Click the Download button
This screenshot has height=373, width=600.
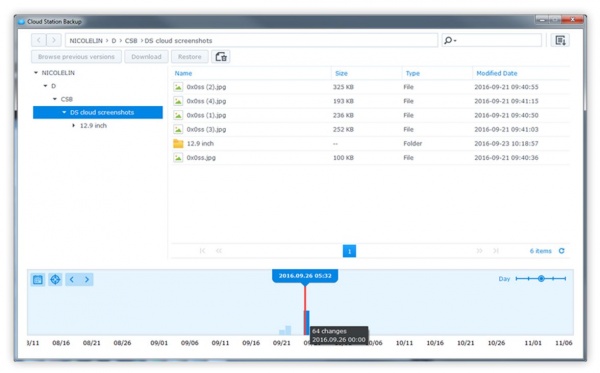(146, 57)
